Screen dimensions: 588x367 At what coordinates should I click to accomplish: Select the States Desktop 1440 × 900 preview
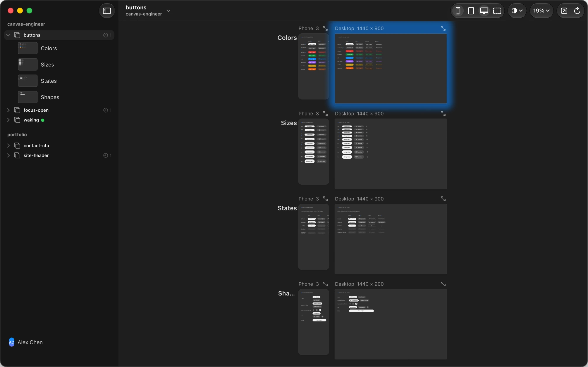391,239
